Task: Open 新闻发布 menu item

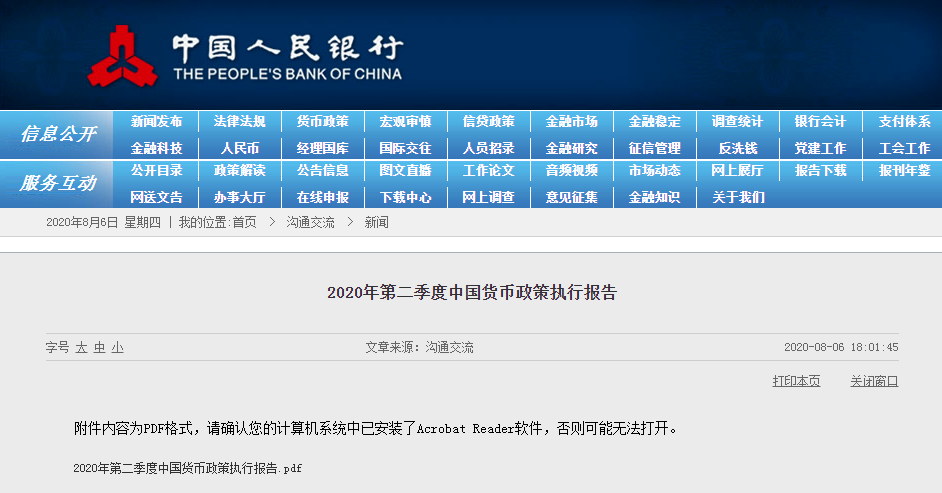Action: [x=156, y=121]
